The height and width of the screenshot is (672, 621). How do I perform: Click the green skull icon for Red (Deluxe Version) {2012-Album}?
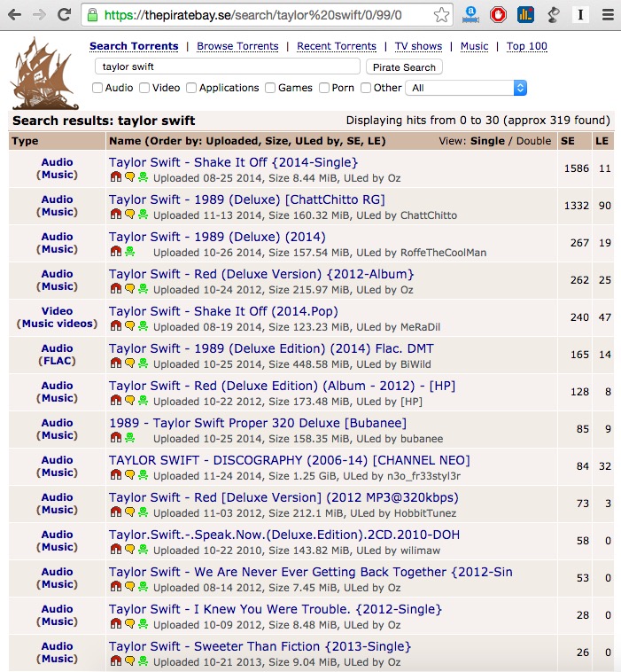pyautogui.click(x=143, y=289)
